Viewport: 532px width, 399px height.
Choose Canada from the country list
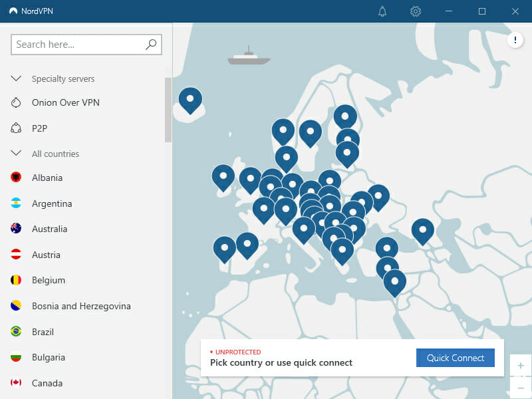(x=47, y=383)
